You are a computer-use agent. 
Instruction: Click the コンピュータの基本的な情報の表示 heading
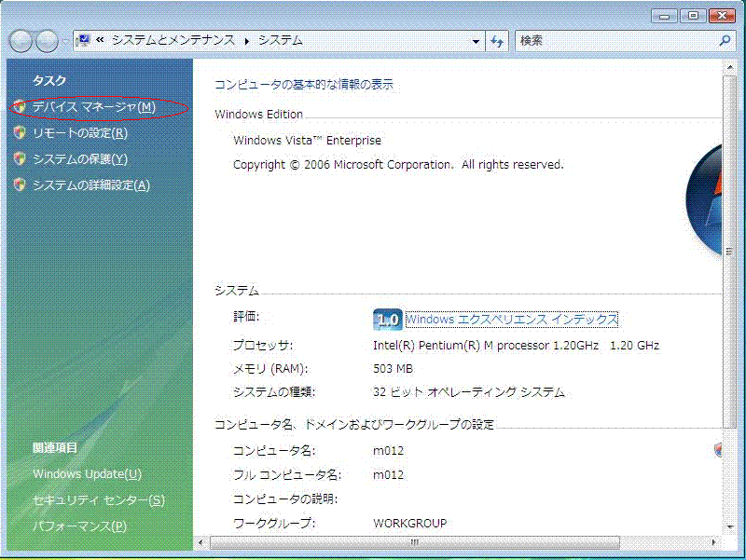pyautogui.click(x=304, y=85)
